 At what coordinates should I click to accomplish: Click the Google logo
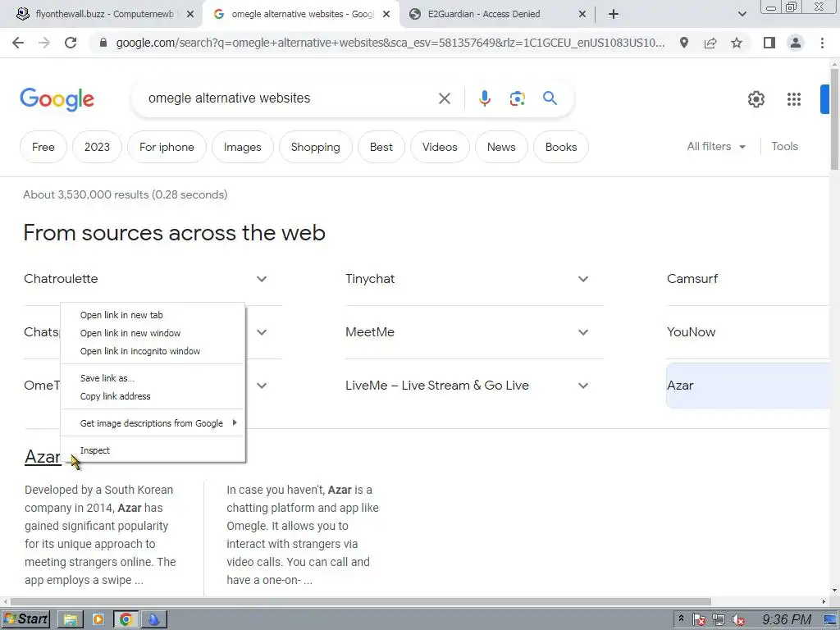[x=57, y=99]
